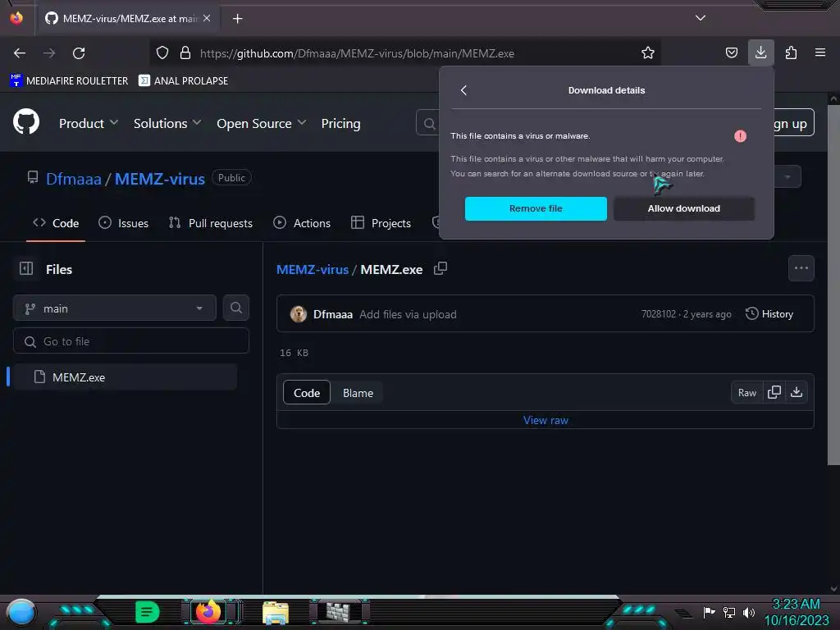The width and height of the screenshot is (840, 630).
Task: Open the green notes taskbar app
Action: pos(148,612)
